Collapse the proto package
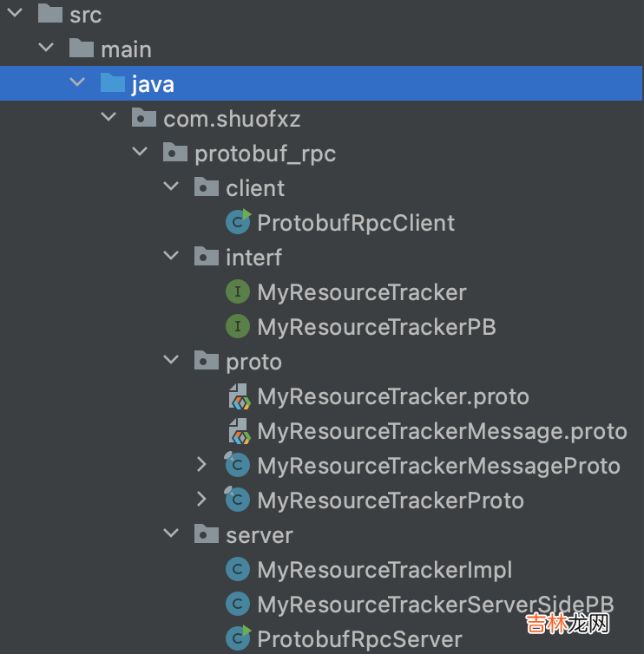Image resolution: width=644 pixels, height=654 pixels. click(x=171, y=362)
